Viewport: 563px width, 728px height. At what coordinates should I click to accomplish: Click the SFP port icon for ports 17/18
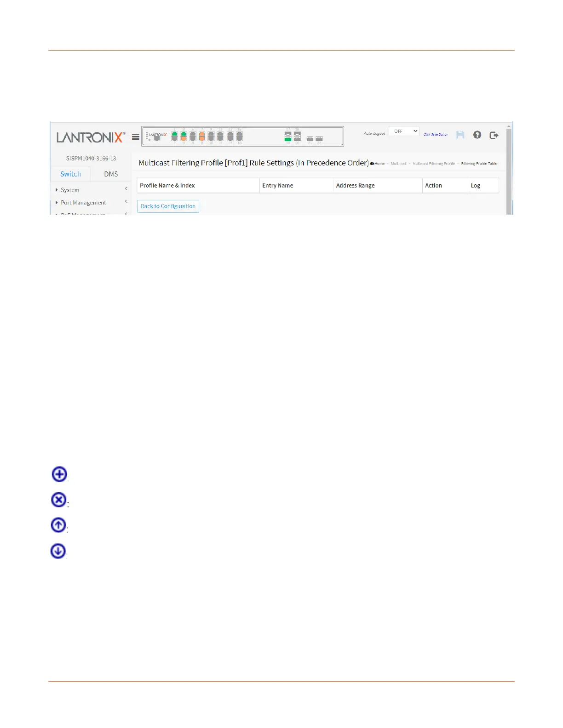tap(288, 136)
